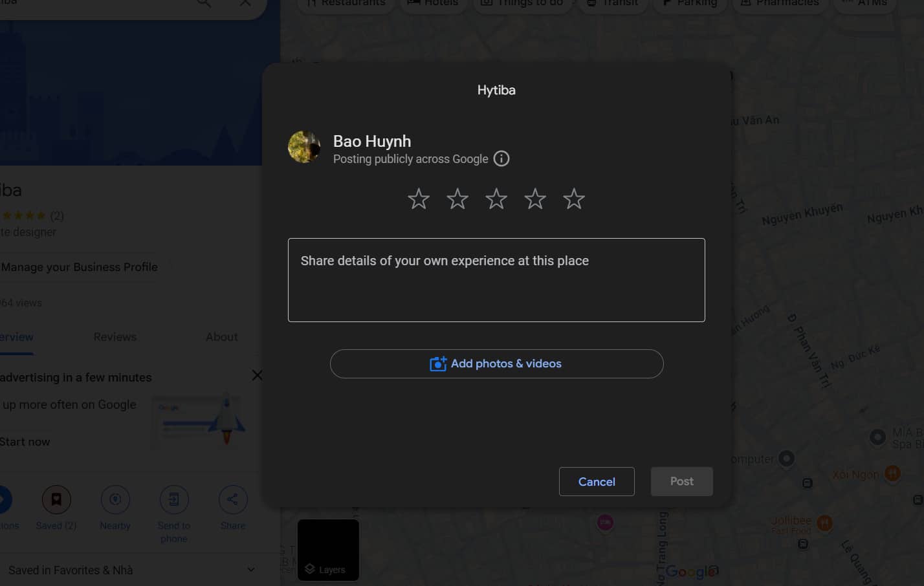The width and height of the screenshot is (924, 586).
Task: Click the Start now advertising link
Action: pos(25,442)
